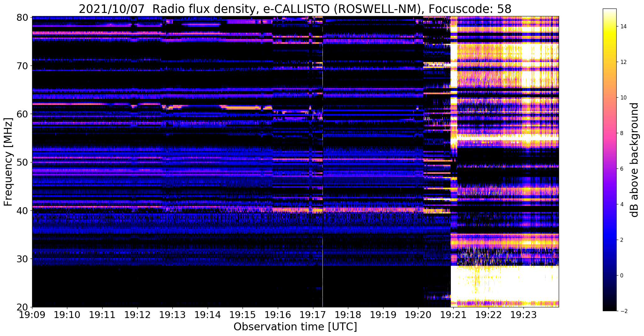Click the 30 MHz frequency tick label
This screenshot has width=644, height=336.
(x=22, y=259)
